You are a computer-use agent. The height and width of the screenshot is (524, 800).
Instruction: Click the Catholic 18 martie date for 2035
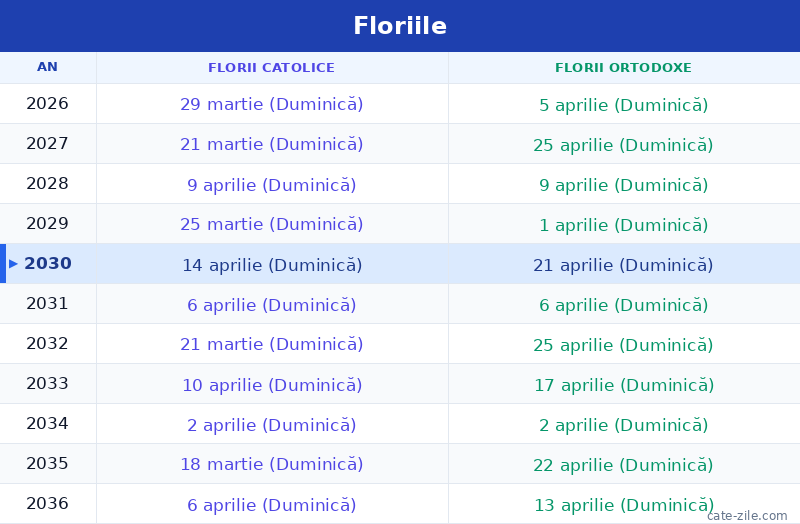(271, 464)
